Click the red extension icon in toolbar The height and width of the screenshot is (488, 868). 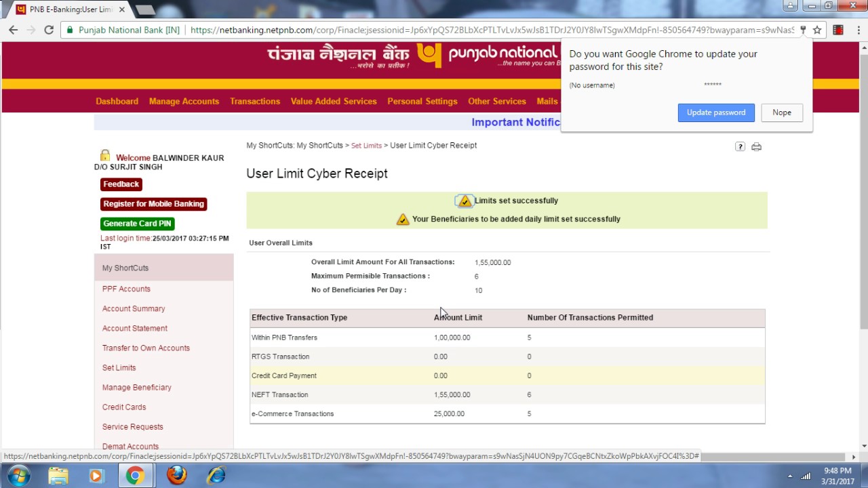point(838,30)
